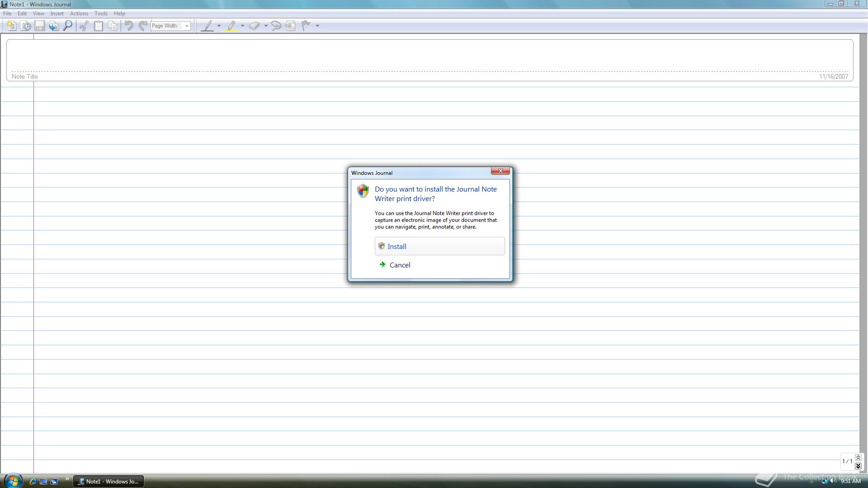Viewport: 868px width, 488px height.
Task: Expand the Quick Launch overflow chevron
Action: [x=67, y=479]
